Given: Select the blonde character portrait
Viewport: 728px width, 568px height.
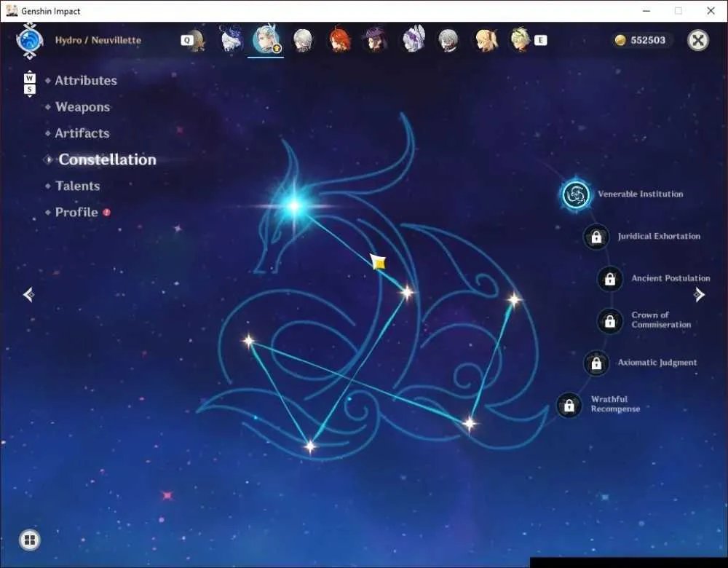Looking at the screenshot, I should (x=485, y=39).
